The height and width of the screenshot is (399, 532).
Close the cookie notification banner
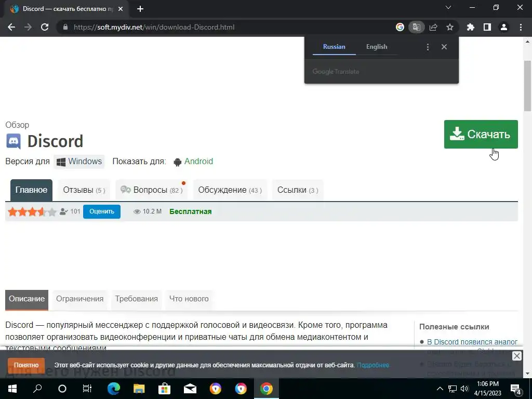[x=516, y=356]
